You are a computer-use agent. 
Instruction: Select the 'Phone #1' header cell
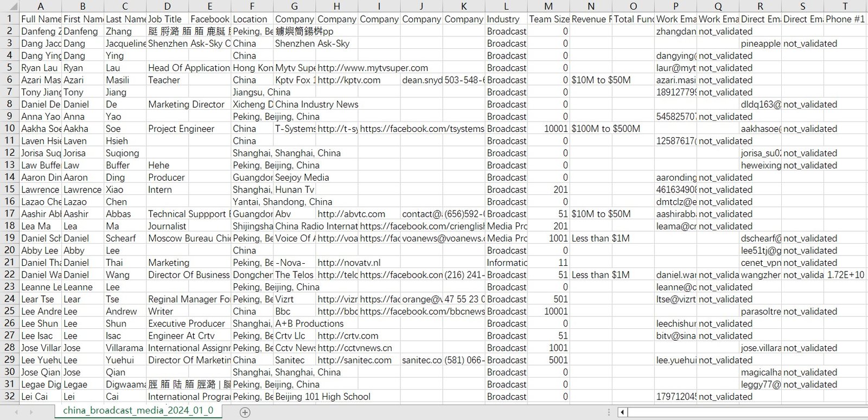(845, 19)
